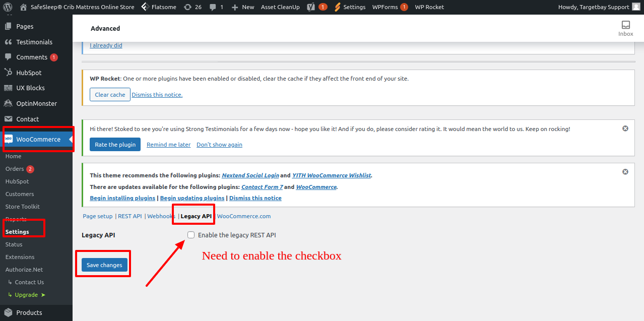Screen dimensions: 644x321
Task: Open the Nextend Social Login link
Action: (250, 175)
